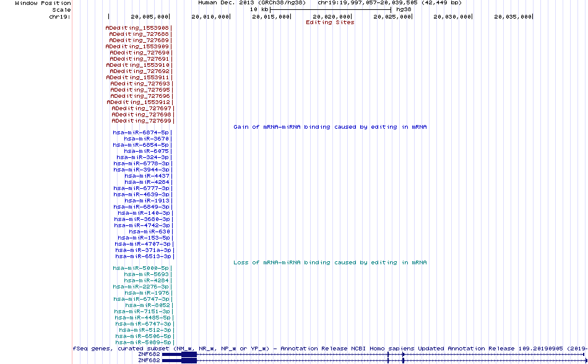Select the hsa-miR-140-3p label
Viewport: 588px width, 364px height.
[x=144, y=213]
